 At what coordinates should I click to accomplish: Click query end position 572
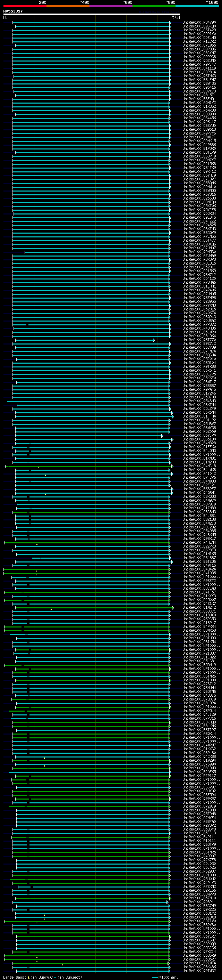click(x=175, y=17)
